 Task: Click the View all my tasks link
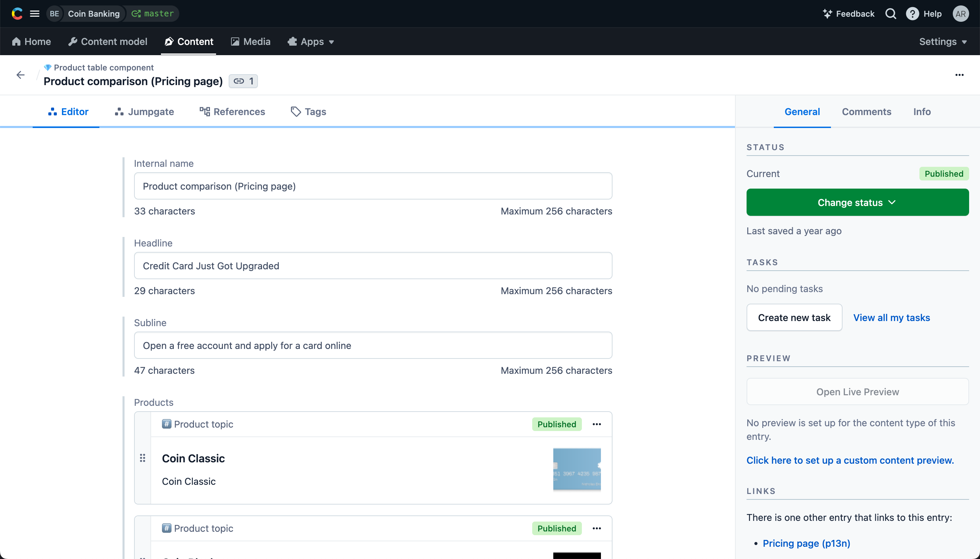891,317
